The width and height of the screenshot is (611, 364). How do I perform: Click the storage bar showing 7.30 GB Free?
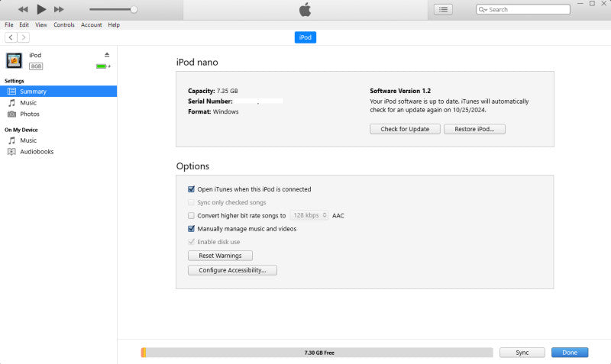tap(317, 353)
